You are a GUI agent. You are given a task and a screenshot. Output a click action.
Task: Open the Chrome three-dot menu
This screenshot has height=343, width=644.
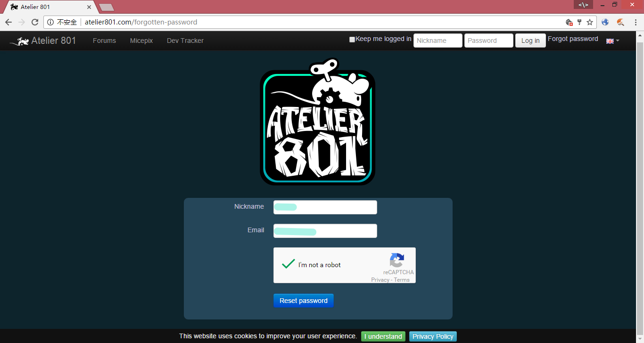pyautogui.click(x=635, y=22)
